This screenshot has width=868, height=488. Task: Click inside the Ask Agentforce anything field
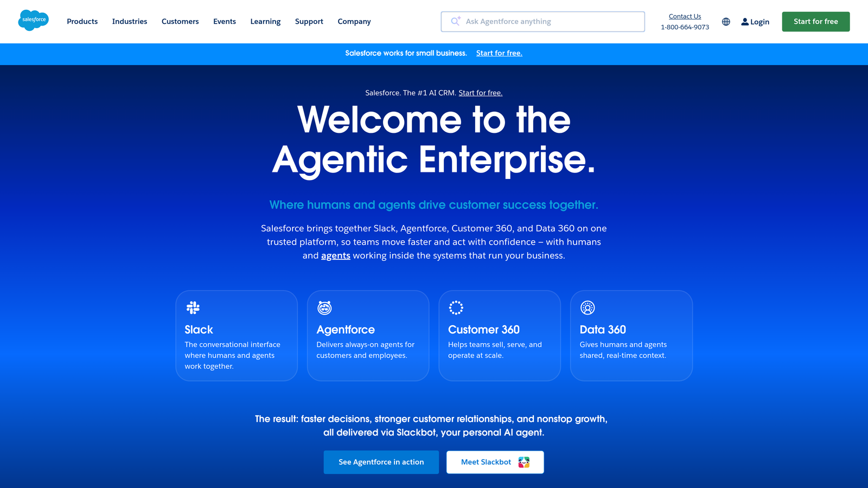click(x=542, y=22)
